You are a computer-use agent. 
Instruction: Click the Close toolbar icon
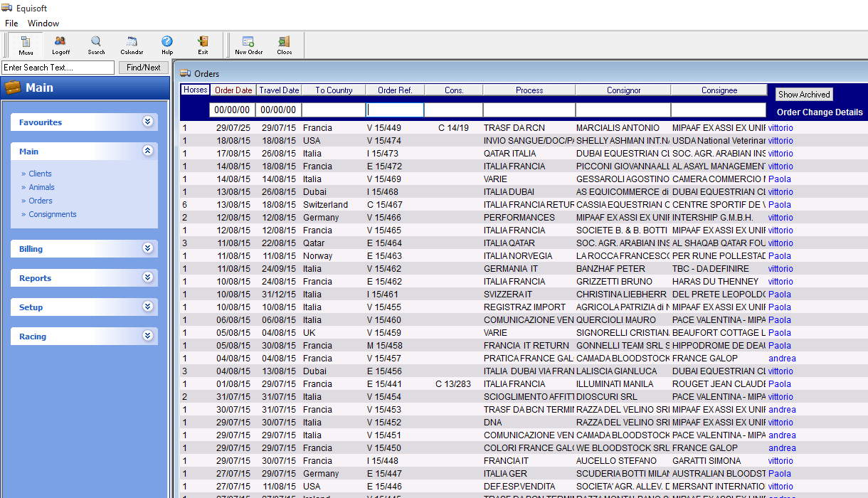click(x=285, y=45)
